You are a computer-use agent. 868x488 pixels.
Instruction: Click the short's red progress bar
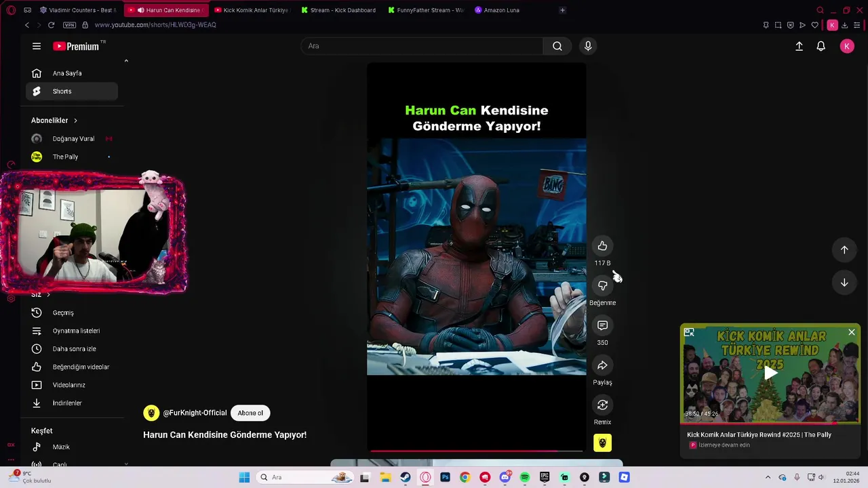pos(476,450)
